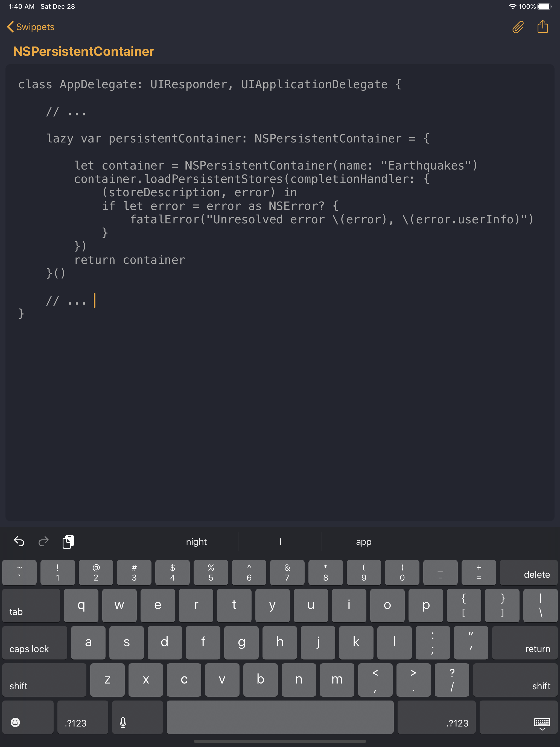Redo the last edit

tap(43, 542)
